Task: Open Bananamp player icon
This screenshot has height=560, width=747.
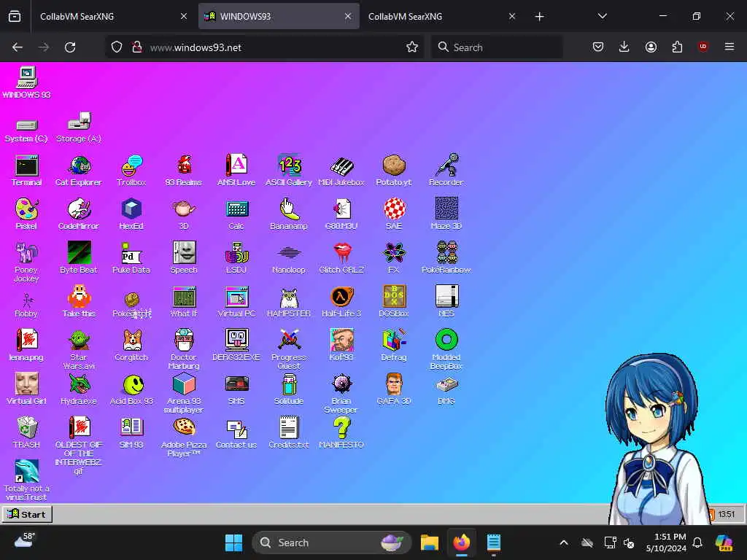Action: [289, 214]
